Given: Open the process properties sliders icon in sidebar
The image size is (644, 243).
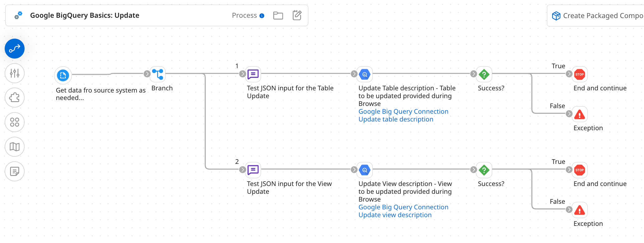Looking at the screenshot, I should click(x=14, y=73).
